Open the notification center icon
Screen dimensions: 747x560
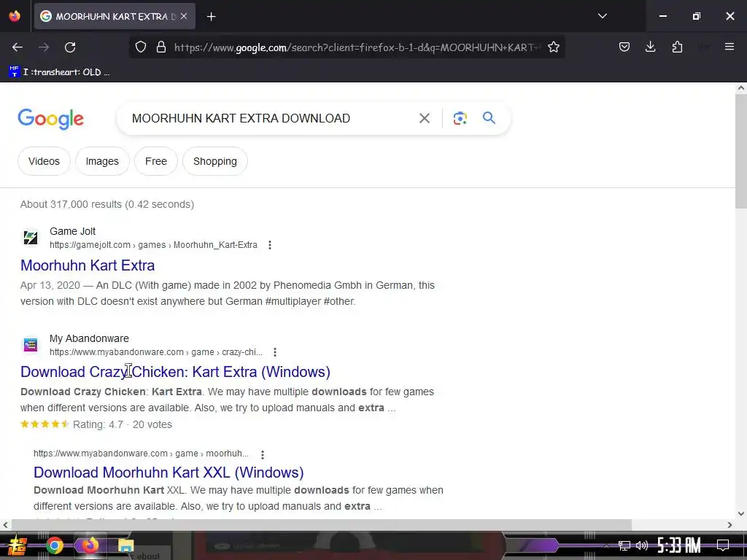(723, 545)
